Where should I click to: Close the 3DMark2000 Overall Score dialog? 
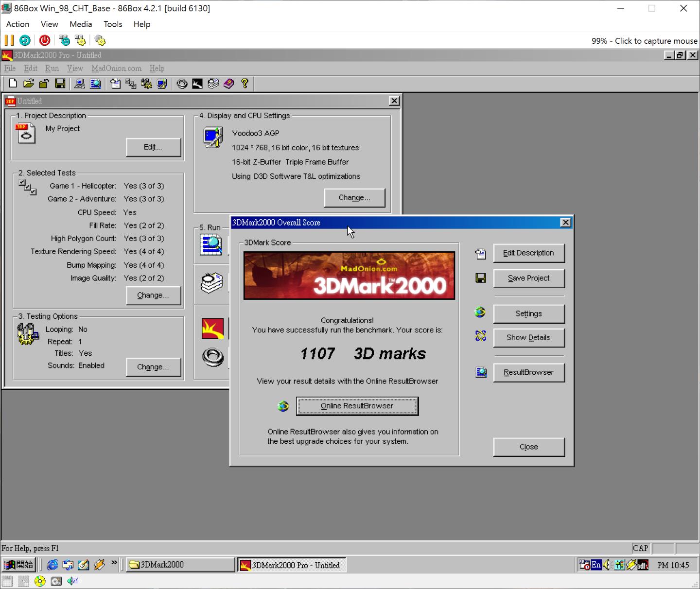click(565, 223)
